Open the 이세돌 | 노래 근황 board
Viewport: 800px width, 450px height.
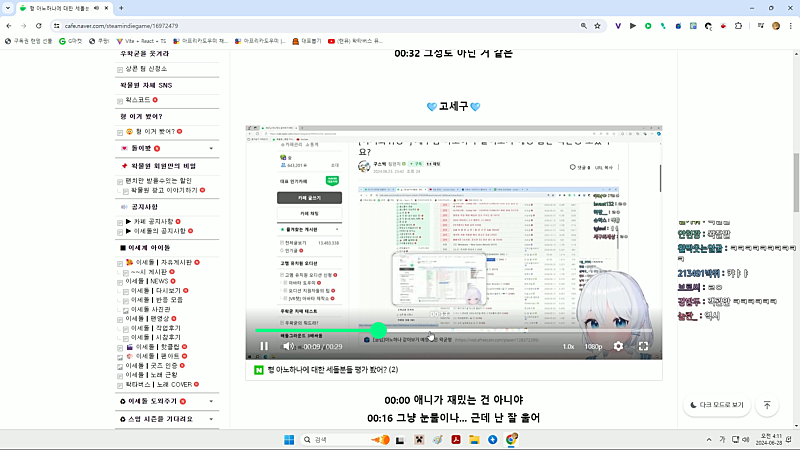[x=152, y=375]
